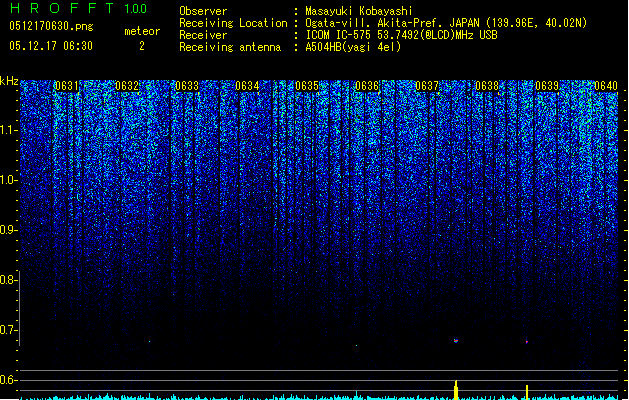Click the 0638 time marker
Image resolution: width=629 pixels, height=400 pixels.
(x=487, y=86)
